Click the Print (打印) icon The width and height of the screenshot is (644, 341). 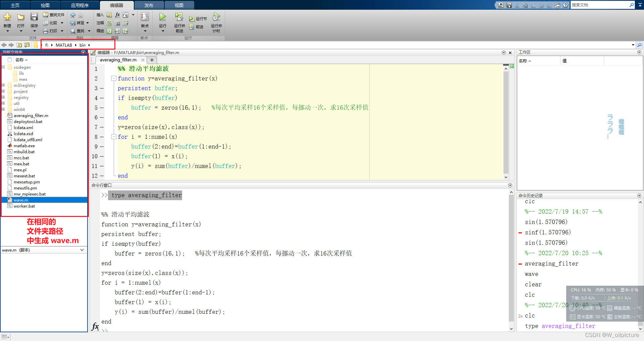click(46, 31)
